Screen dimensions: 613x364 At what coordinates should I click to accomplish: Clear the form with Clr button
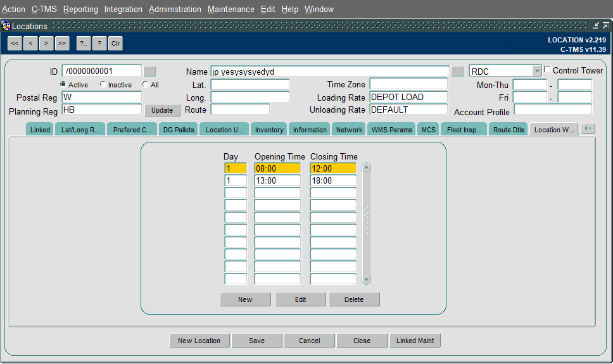(116, 44)
